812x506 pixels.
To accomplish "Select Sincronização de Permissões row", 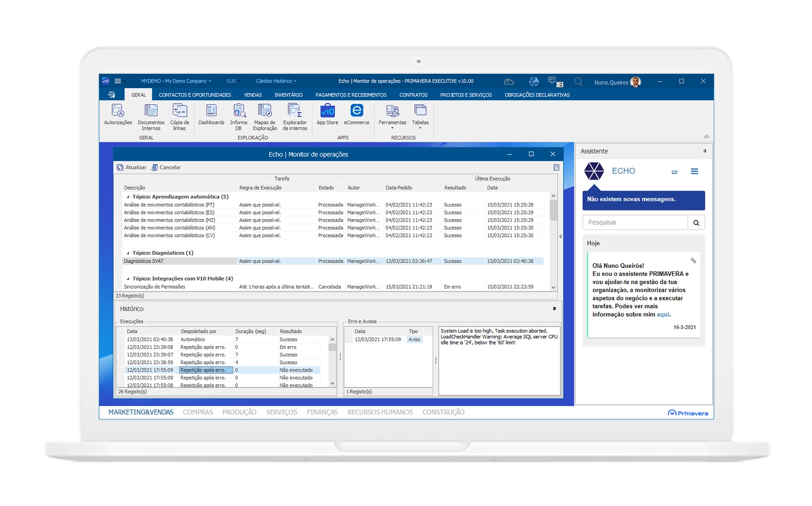I will (x=333, y=287).
